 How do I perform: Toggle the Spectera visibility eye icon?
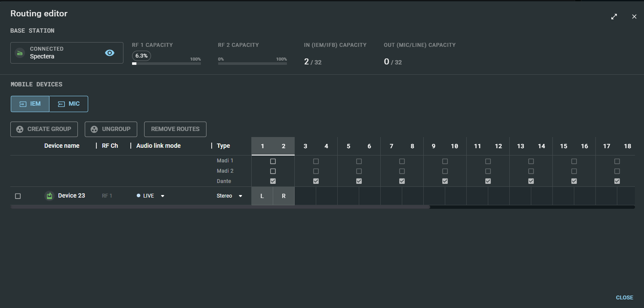[110, 52]
